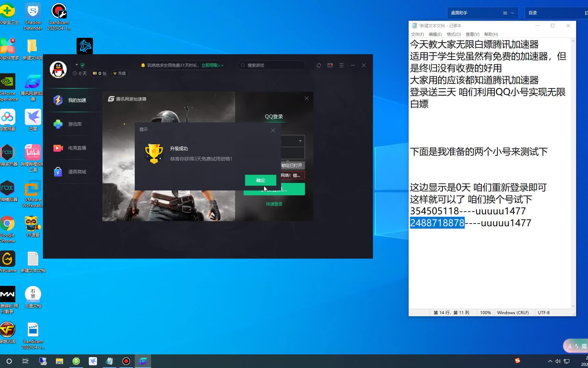
Task: Open the 文件(F) menu in Notepad
Action: click(417, 34)
